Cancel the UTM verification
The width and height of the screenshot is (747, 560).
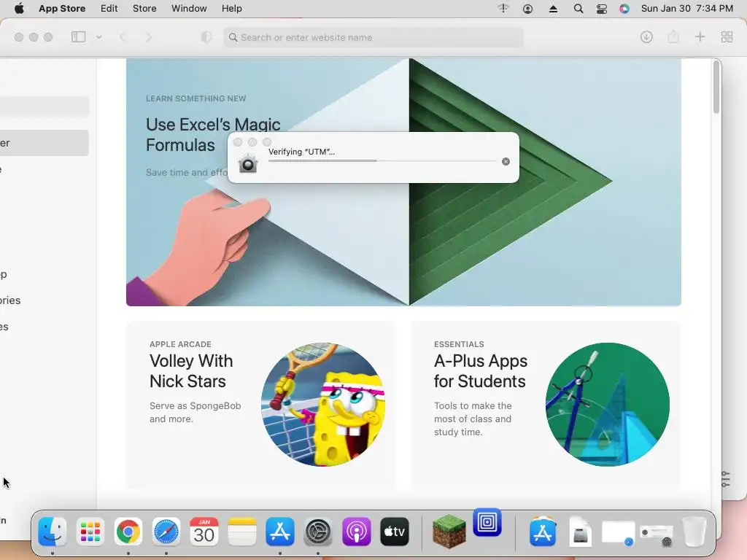[506, 161]
